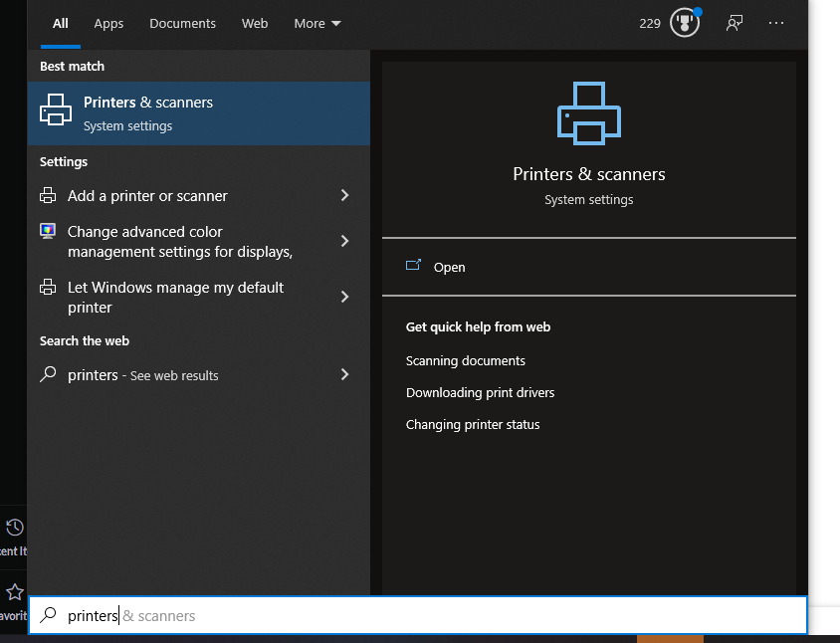The width and height of the screenshot is (840, 643).
Task: Click the Open launch icon
Action: coord(413,265)
